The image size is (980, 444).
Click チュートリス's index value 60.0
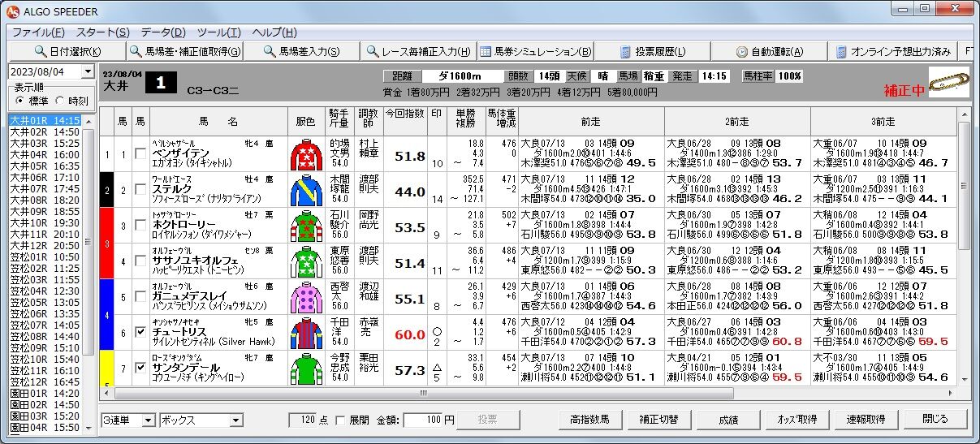410,334
